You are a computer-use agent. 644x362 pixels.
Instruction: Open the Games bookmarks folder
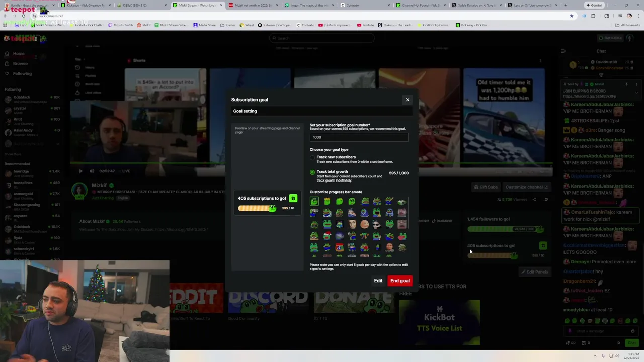pos(228,25)
